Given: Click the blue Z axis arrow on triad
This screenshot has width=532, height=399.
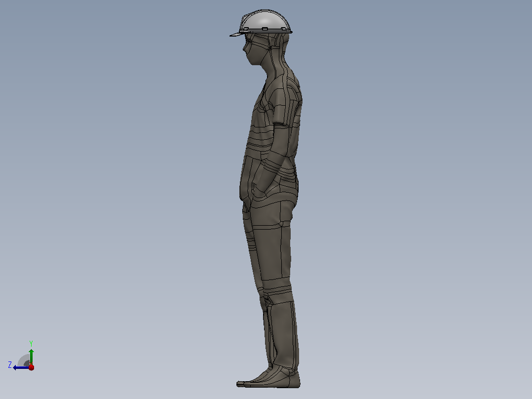Looking at the screenshot, I should (x=21, y=367).
